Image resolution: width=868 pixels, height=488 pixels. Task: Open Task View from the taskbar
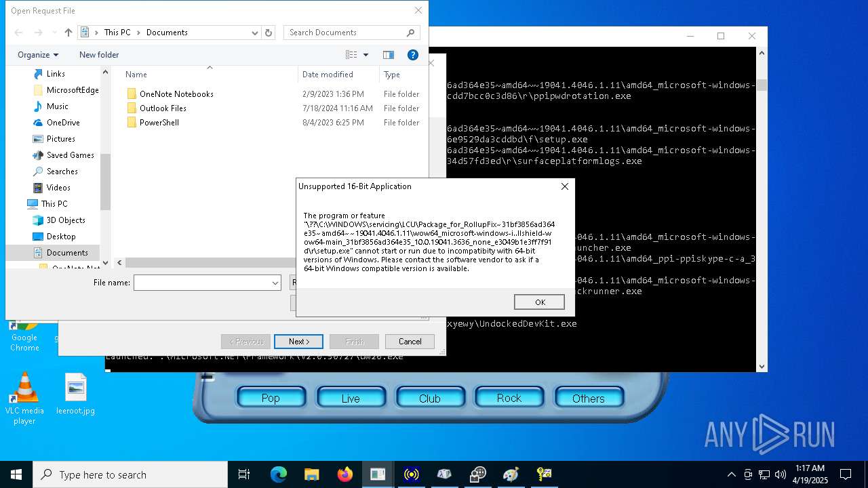coord(244,474)
